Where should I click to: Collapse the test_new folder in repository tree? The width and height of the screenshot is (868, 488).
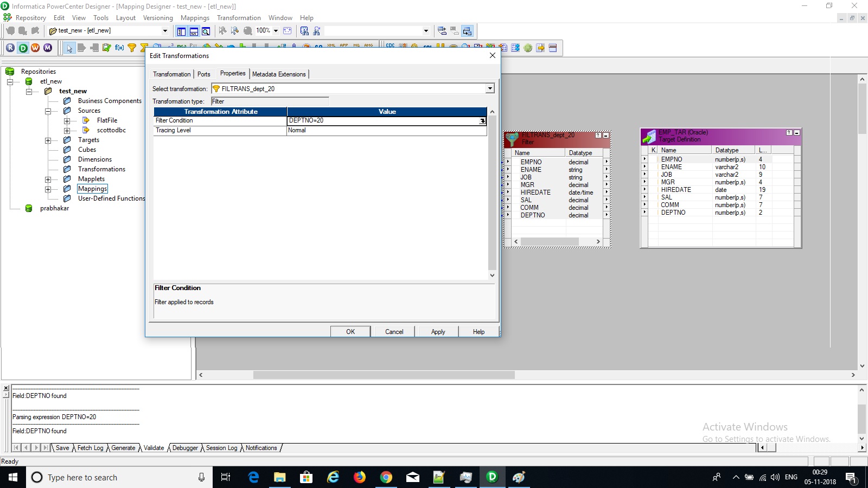pyautogui.click(x=29, y=91)
